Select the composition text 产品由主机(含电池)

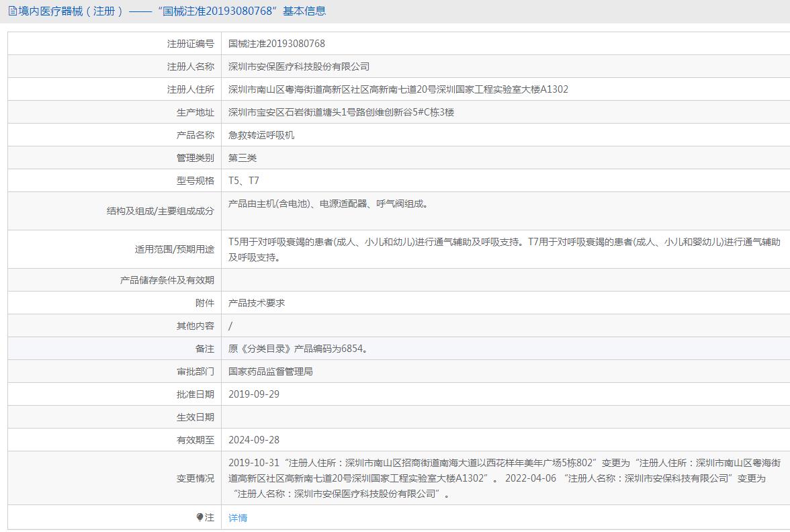pyautogui.click(x=328, y=204)
